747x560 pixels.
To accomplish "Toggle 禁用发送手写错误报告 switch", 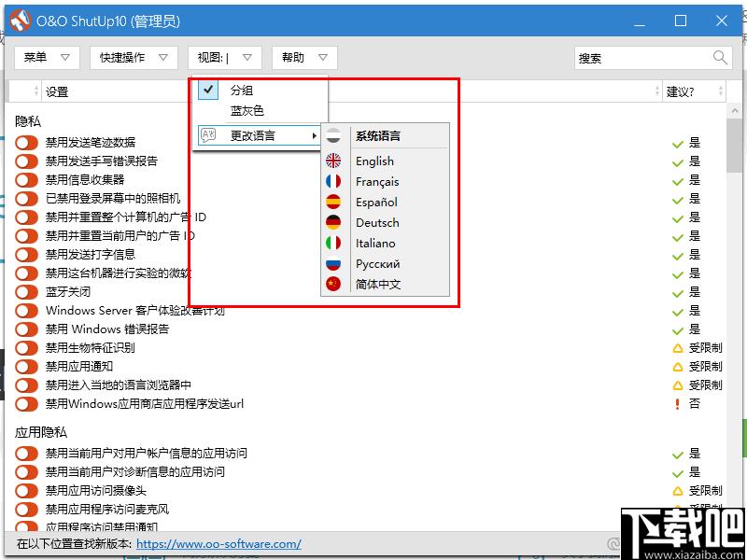I will pos(26,161).
